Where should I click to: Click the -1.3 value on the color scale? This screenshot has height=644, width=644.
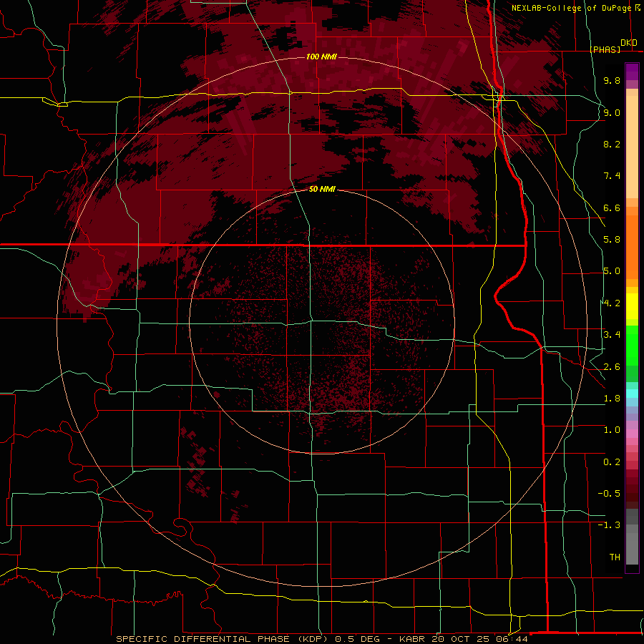[609, 525]
